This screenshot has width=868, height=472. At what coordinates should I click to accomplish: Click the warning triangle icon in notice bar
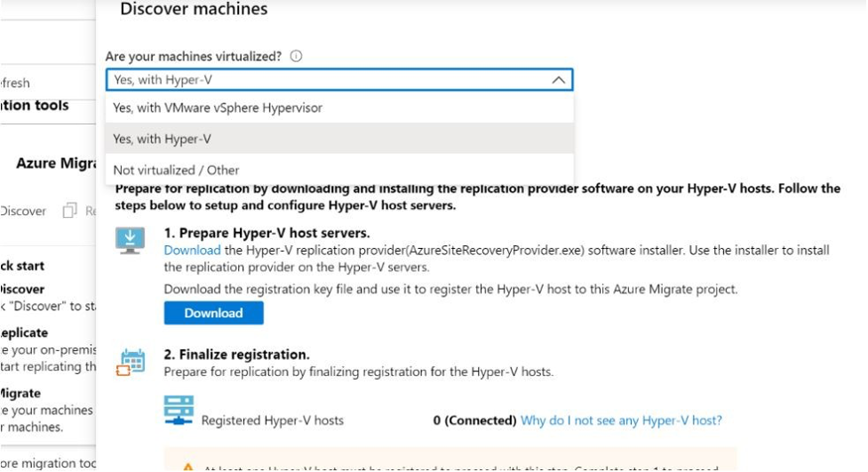point(188,468)
